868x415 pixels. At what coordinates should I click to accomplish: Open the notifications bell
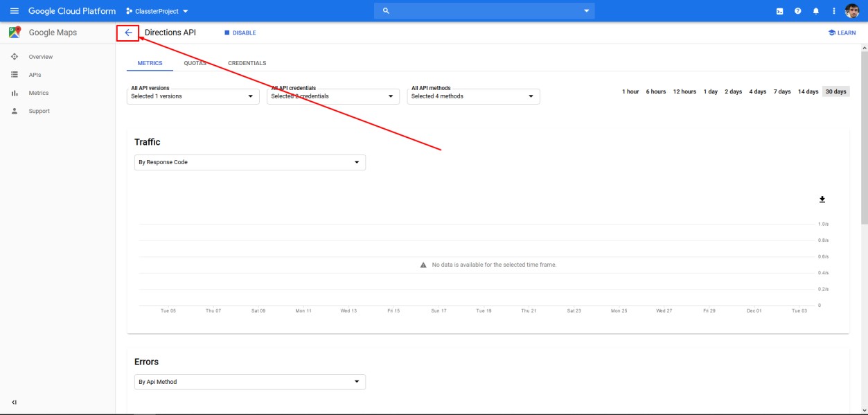[x=815, y=11]
